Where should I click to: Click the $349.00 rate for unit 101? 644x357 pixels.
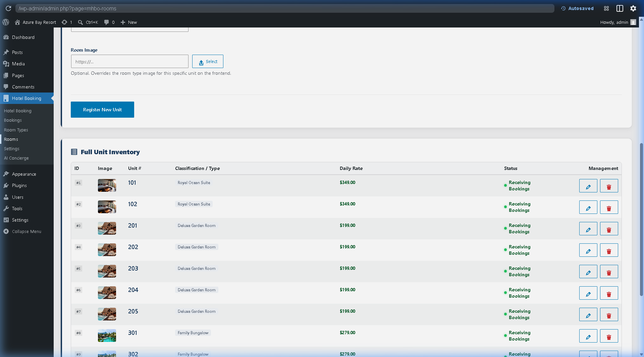coord(347,183)
